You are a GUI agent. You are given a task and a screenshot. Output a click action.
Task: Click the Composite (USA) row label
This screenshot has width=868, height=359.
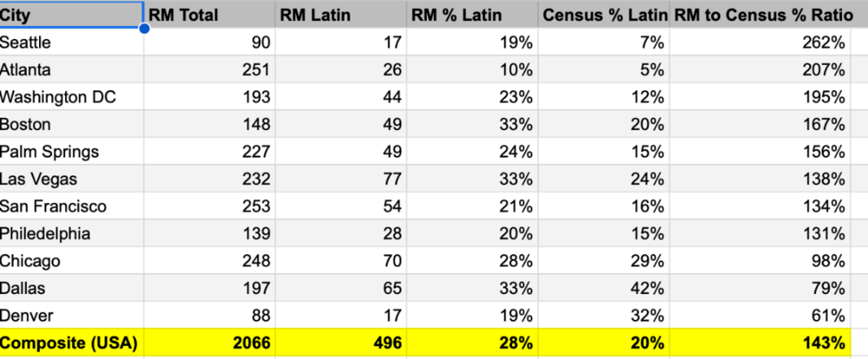[x=69, y=342]
